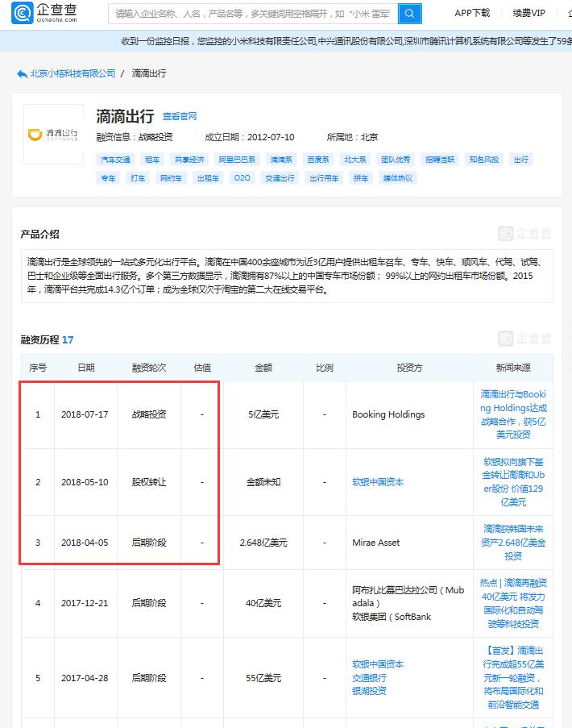Click the 2018-05-10 date cell

(85, 482)
